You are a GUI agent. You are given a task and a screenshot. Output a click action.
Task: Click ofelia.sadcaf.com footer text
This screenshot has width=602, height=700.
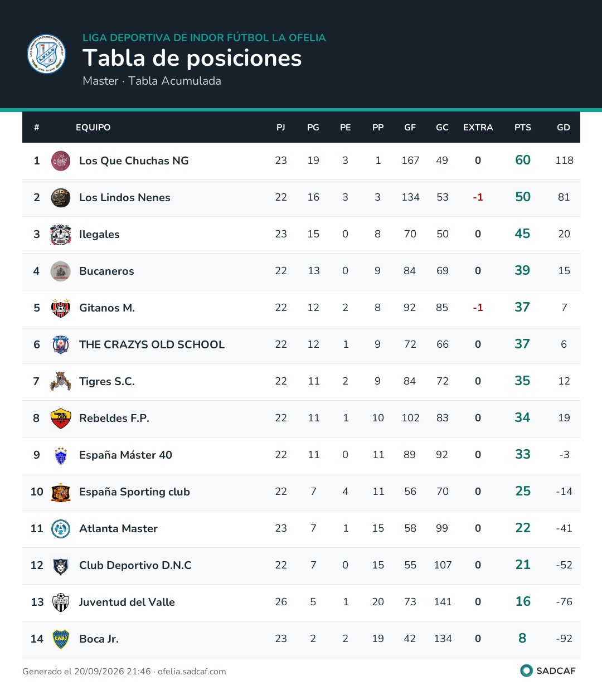click(192, 672)
